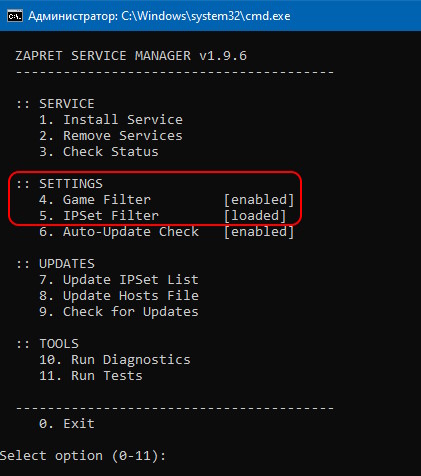Select the Check Status line
Viewport: 421px width, 476px height.
99,152
